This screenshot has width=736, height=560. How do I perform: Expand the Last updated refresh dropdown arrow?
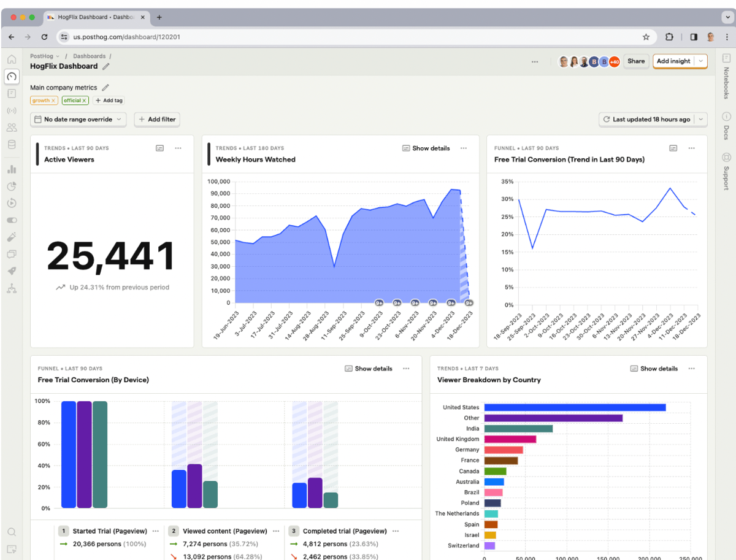(x=700, y=120)
